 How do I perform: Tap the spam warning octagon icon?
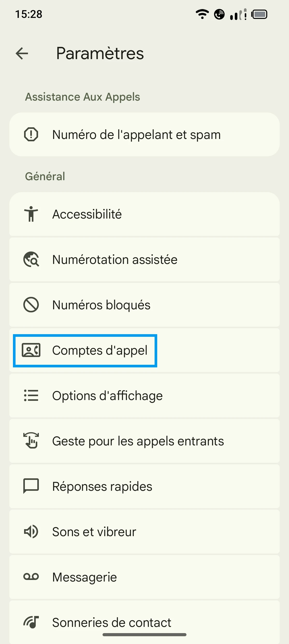pos(31,135)
